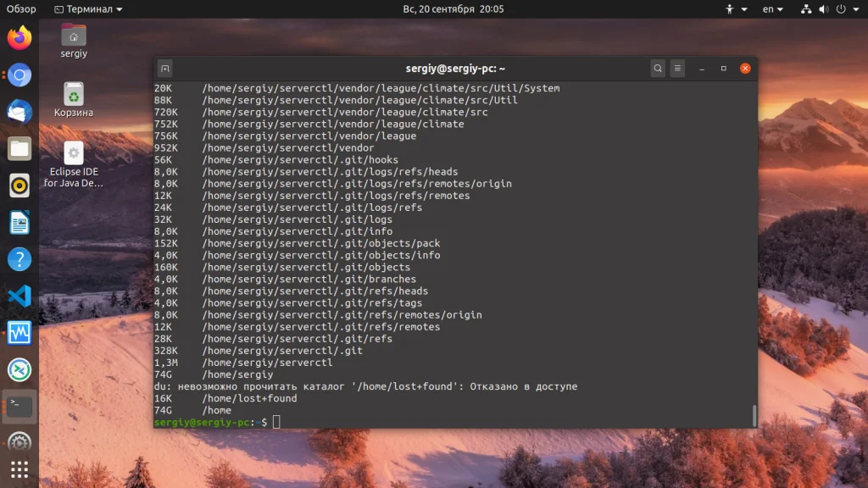Viewport: 868px width, 488px height.
Task: Expand the system menu arrow
Action: point(856,9)
